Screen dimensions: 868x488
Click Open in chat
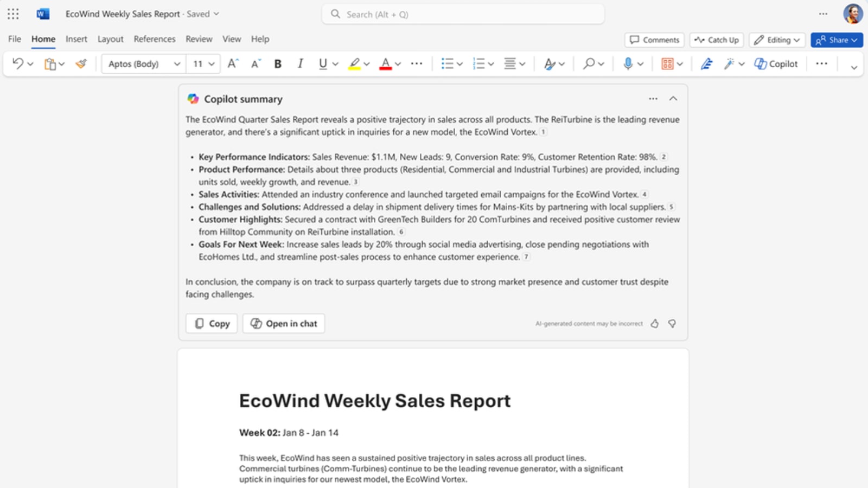click(x=283, y=323)
